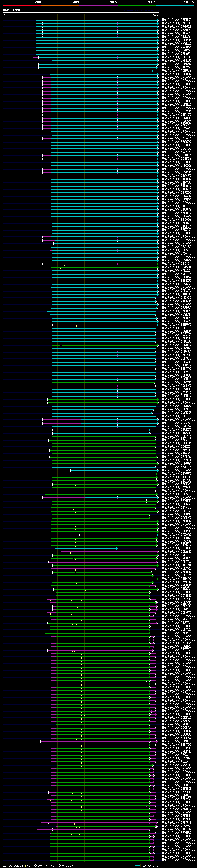Select the UniRef100_A7ANP9 label

point(177,318)
